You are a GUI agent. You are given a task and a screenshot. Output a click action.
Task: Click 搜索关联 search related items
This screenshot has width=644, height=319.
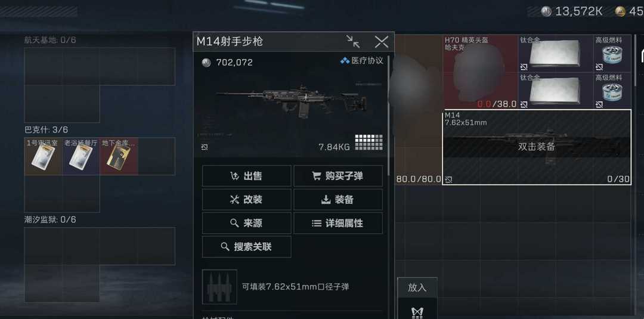pyautogui.click(x=246, y=247)
